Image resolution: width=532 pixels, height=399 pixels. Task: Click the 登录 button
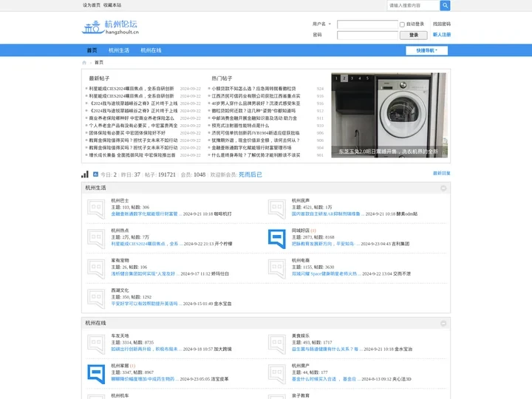click(413, 35)
